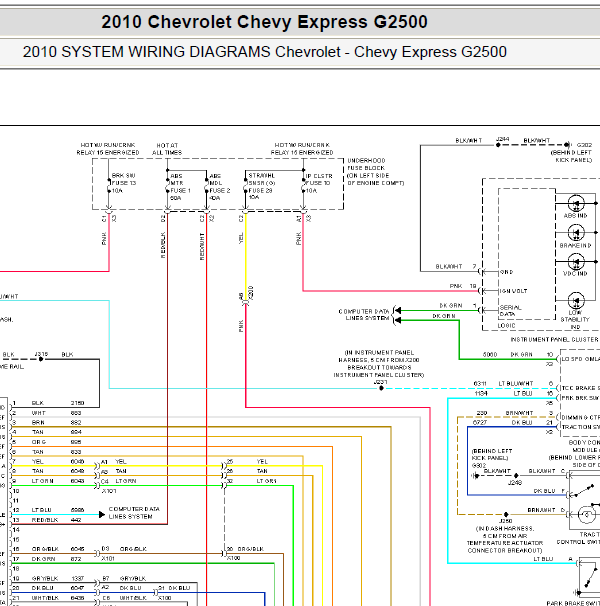Image resolution: width=600 pixels, height=606 pixels.
Task: Click COMPUTER DATA LINES SYSTEM near pin 12
Action: pyautogui.click(x=134, y=512)
